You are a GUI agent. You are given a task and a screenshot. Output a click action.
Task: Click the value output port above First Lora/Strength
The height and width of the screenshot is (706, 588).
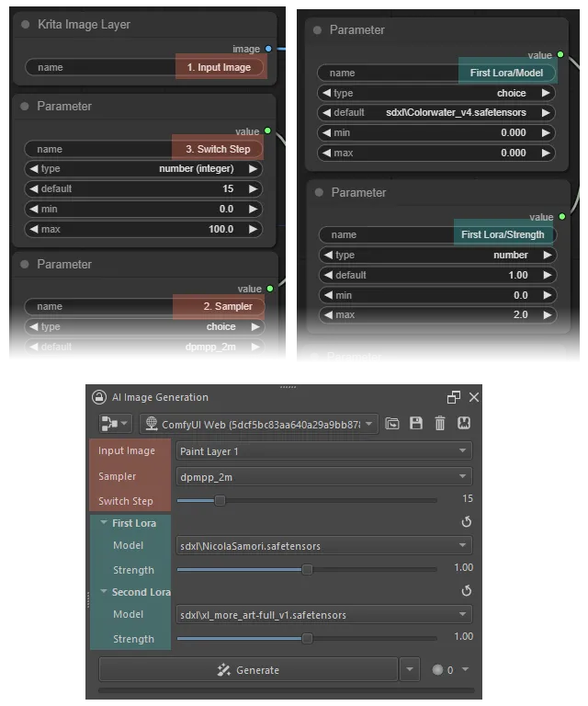click(x=562, y=217)
